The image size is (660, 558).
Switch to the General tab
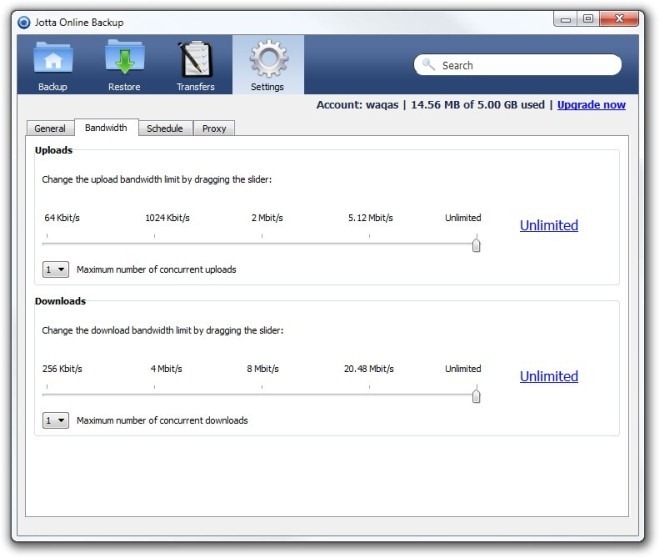click(50, 128)
